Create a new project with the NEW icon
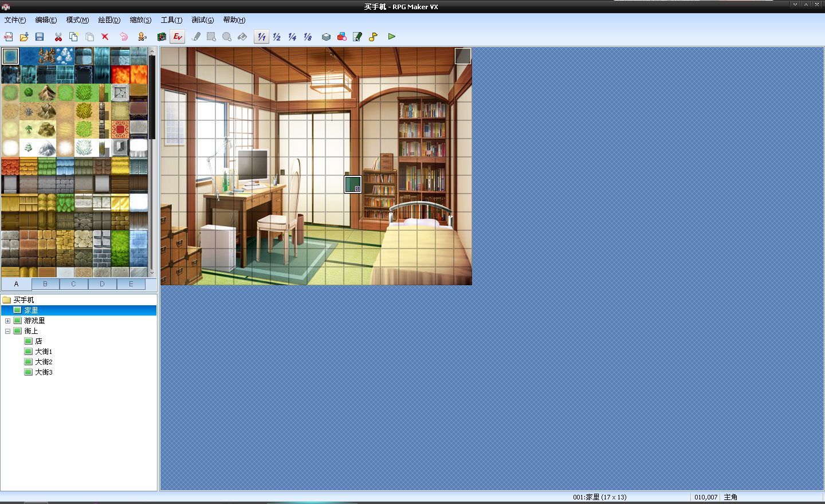The image size is (825, 504). click(9, 37)
